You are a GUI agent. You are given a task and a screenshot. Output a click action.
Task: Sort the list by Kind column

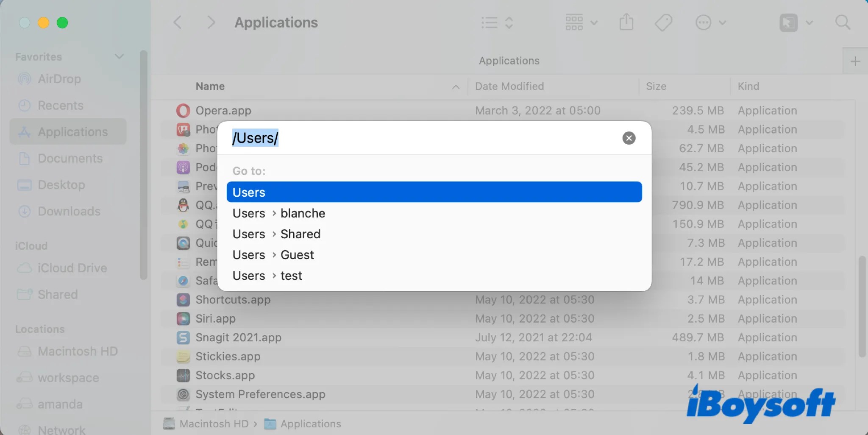tap(793, 86)
